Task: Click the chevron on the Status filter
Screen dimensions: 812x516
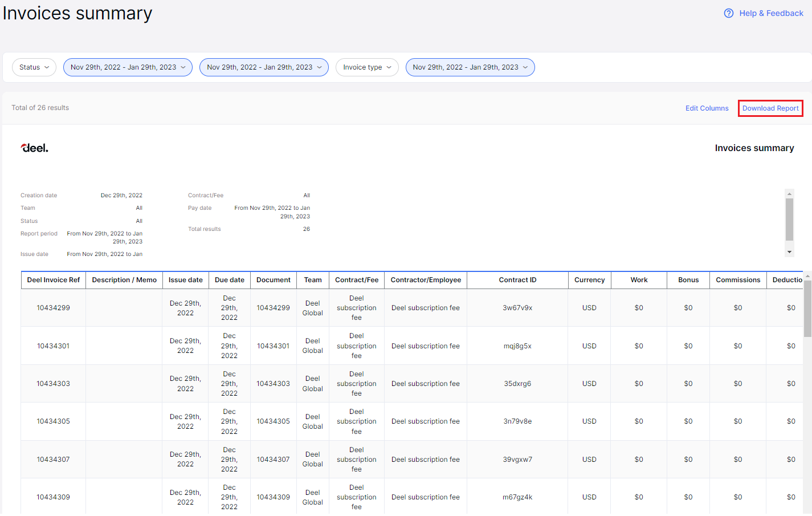Action: coord(48,67)
